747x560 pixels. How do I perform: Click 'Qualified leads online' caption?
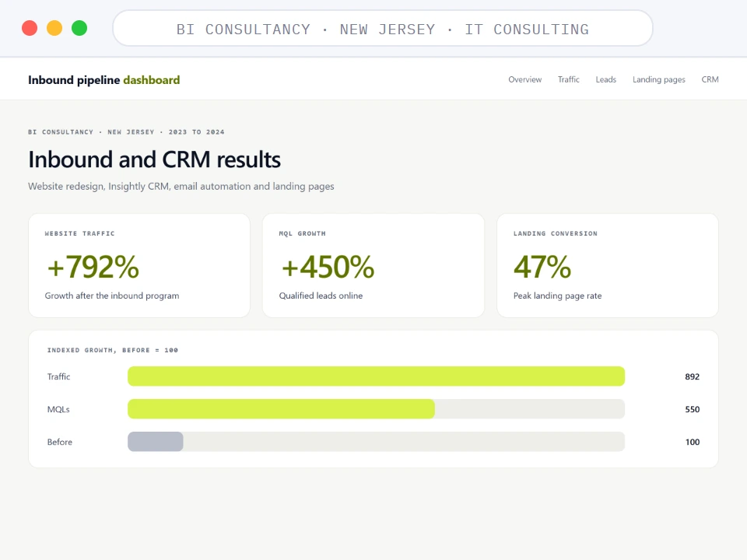click(321, 296)
